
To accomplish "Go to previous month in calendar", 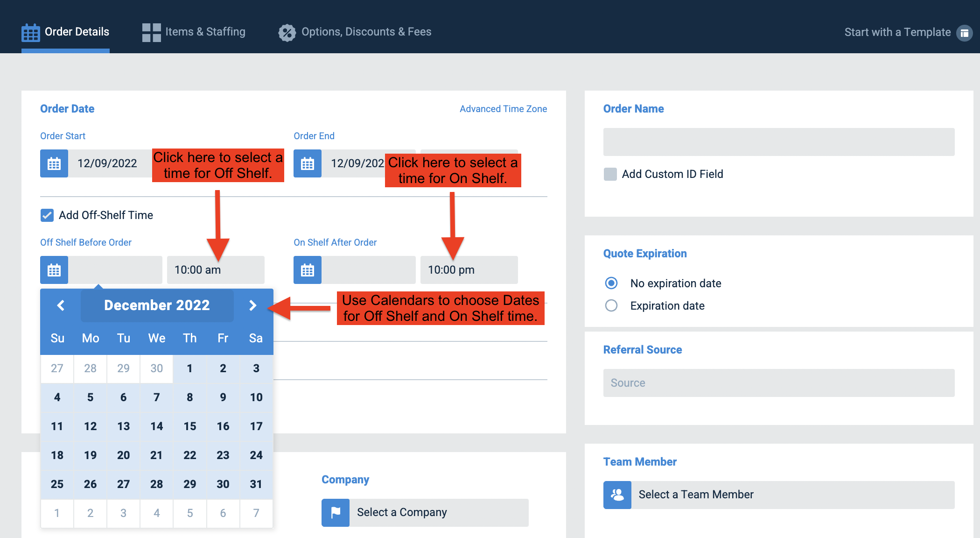I will coord(61,305).
